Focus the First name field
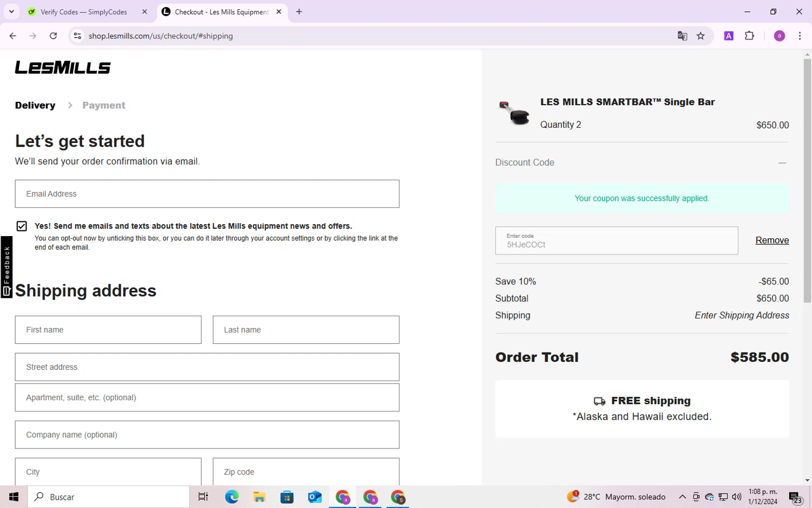Viewport: 812px width, 508px height. point(108,330)
